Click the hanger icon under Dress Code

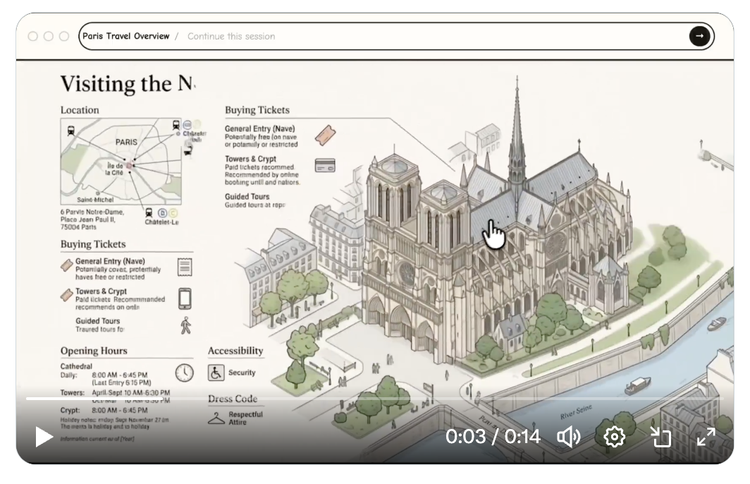[216, 418]
